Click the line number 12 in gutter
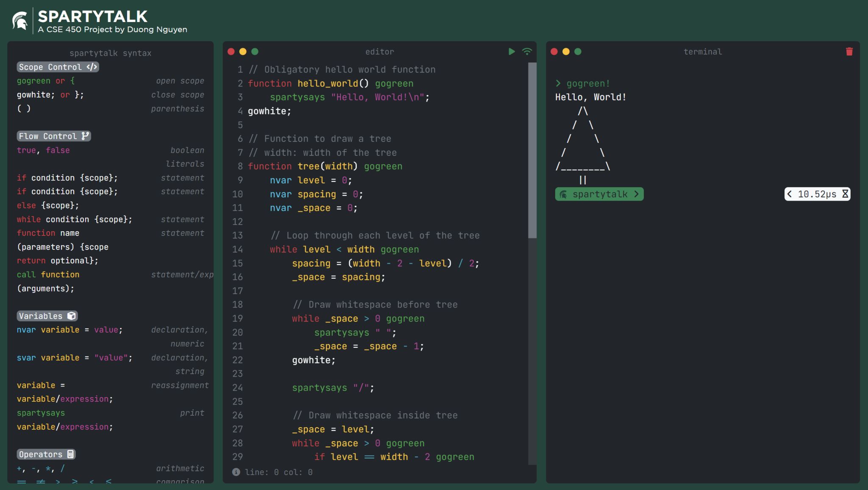This screenshot has width=868, height=490. click(x=237, y=222)
